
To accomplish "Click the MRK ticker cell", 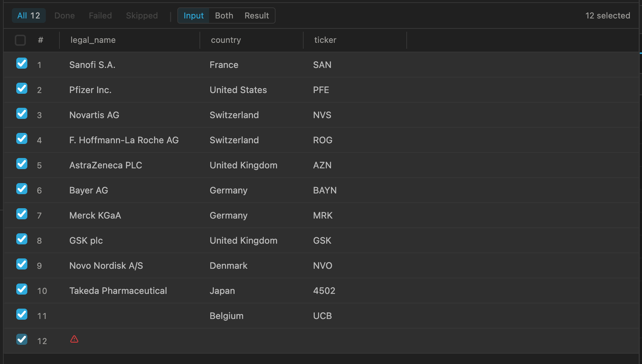I will point(323,216).
